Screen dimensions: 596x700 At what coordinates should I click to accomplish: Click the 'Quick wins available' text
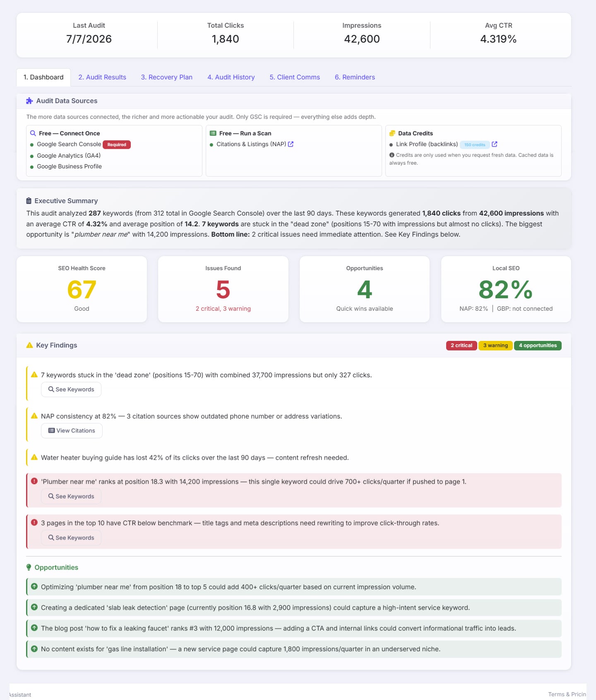pyautogui.click(x=365, y=309)
